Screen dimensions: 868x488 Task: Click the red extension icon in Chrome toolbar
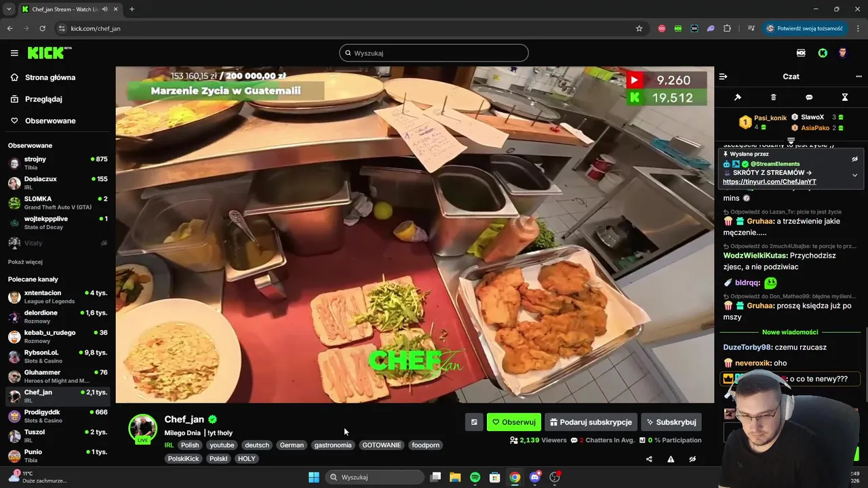tap(661, 28)
